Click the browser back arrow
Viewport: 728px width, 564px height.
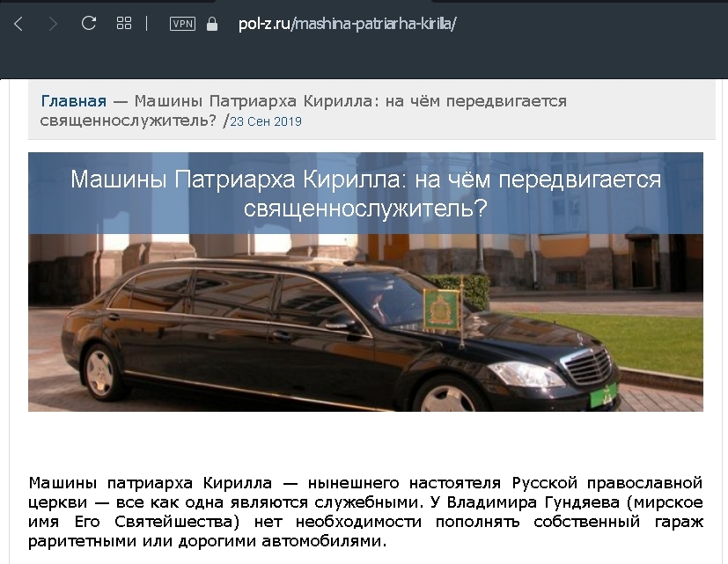18,24
